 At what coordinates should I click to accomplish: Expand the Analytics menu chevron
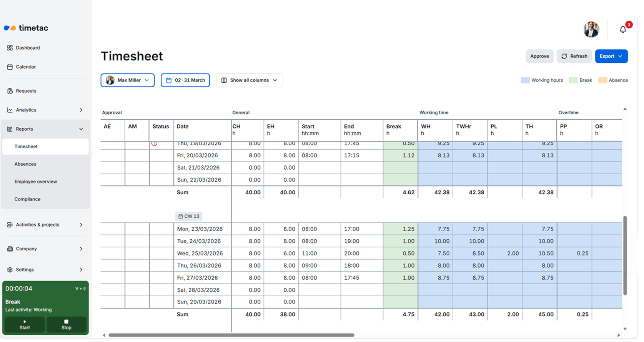click(81, 110)
